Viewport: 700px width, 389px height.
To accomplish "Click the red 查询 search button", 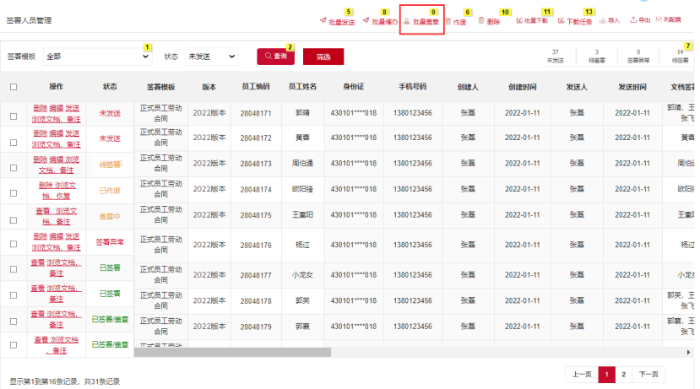I will tap(275, 56).
